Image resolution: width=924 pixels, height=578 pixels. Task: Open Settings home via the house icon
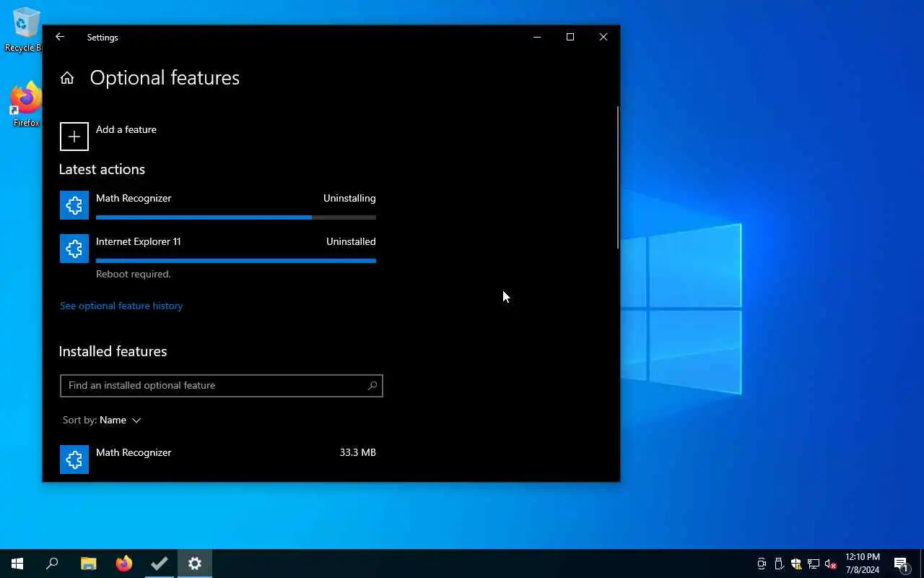pyautogui.click(x=67, y=78)
